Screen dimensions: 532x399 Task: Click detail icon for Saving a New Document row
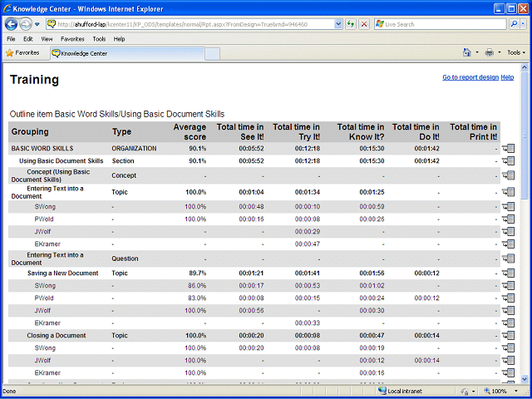pos(509,273)
